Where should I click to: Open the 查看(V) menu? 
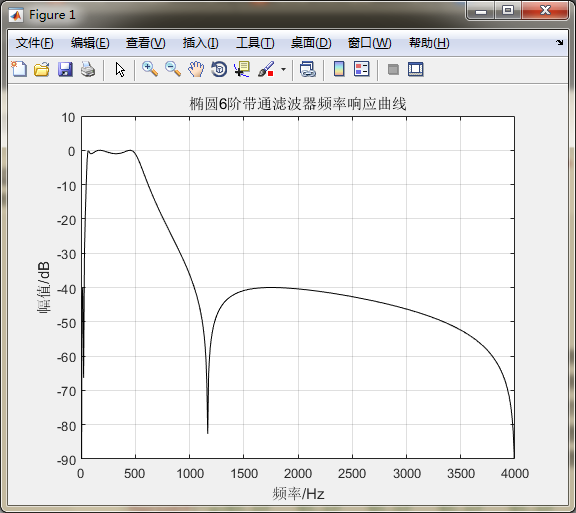tap(145, 43)
